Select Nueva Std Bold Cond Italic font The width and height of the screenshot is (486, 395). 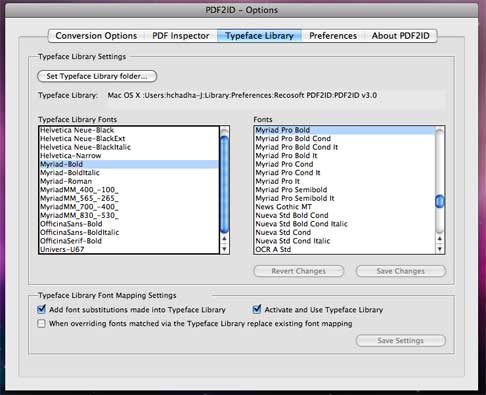tap(344, 224)
